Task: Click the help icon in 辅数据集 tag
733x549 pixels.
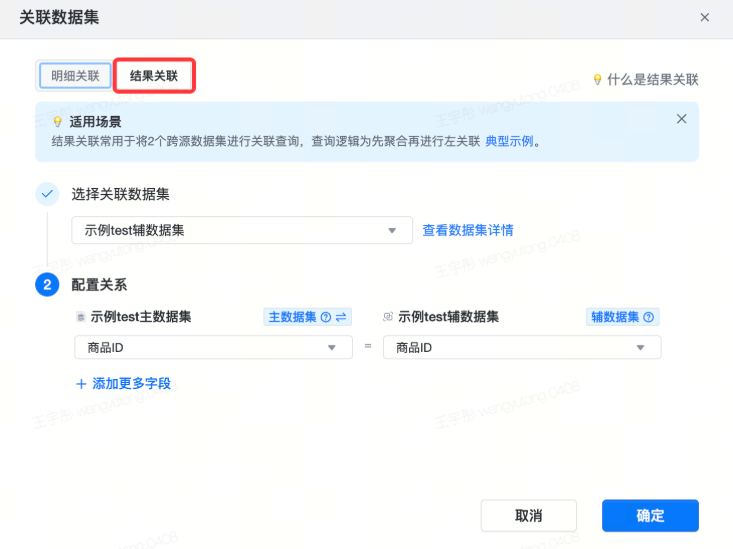Action: tap(648, 317)
